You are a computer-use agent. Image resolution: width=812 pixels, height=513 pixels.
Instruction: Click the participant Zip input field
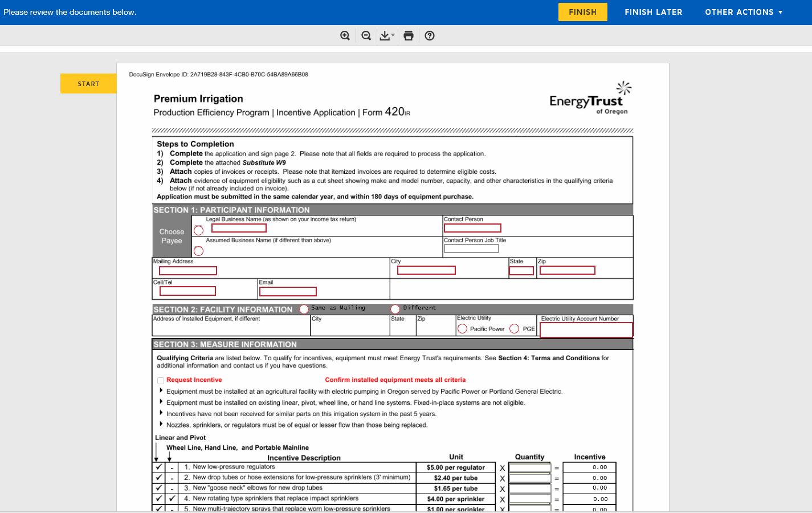568,270
